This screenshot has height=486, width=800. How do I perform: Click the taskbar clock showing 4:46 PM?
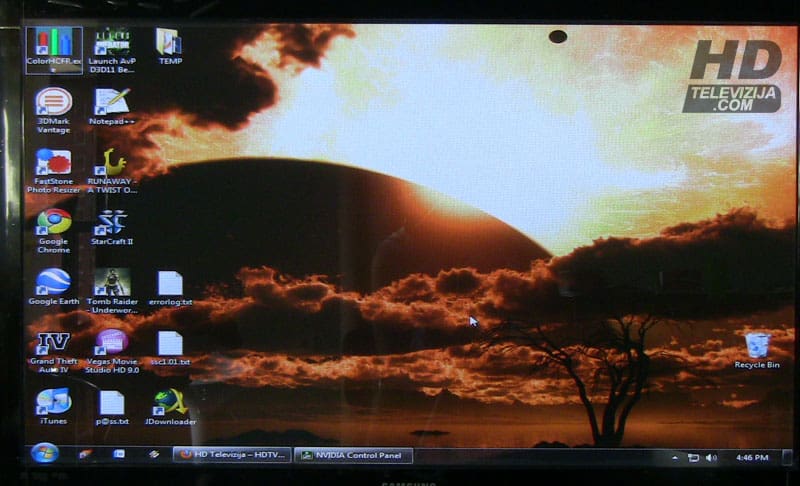click(751, 457)
